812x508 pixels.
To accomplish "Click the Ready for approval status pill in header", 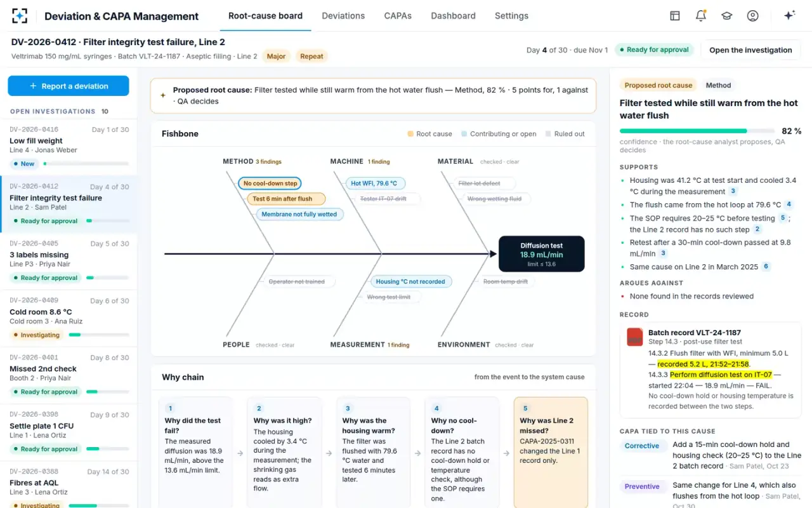I will (x=654, y=50).
